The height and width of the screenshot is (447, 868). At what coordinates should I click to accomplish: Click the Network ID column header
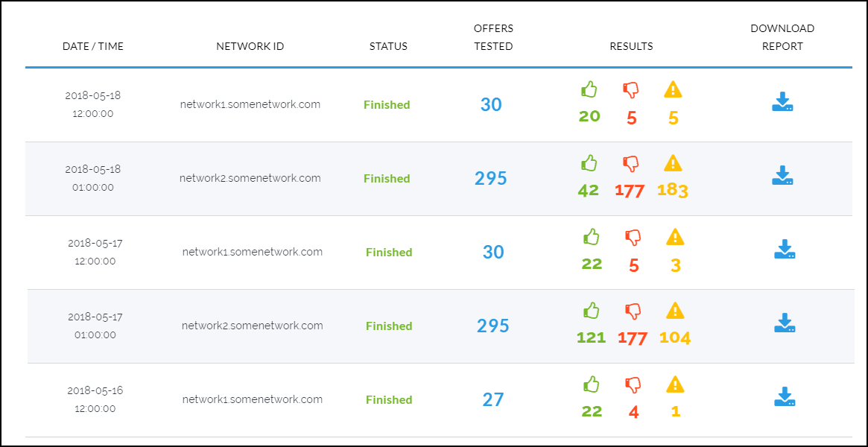point(250,46)
